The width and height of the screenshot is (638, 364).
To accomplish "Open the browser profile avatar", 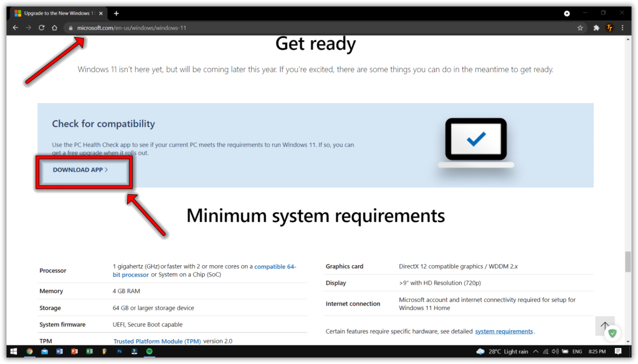I will pyautogui.click(x=609, y=27).
